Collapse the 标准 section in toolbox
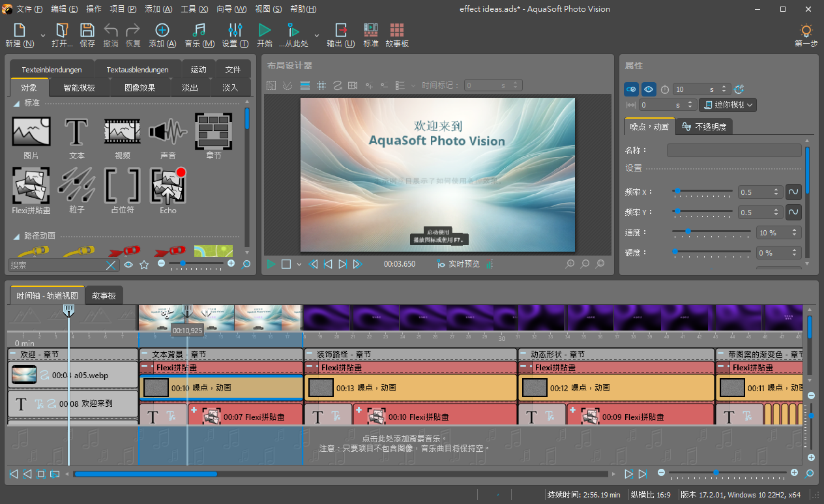The width and height of the screenshot is (824, 504). (16, 103)
